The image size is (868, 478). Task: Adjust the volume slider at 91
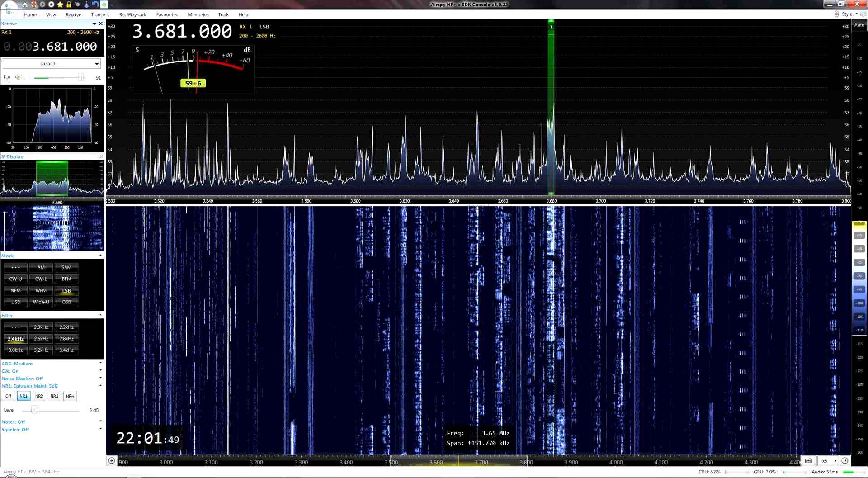pos(80,78)
